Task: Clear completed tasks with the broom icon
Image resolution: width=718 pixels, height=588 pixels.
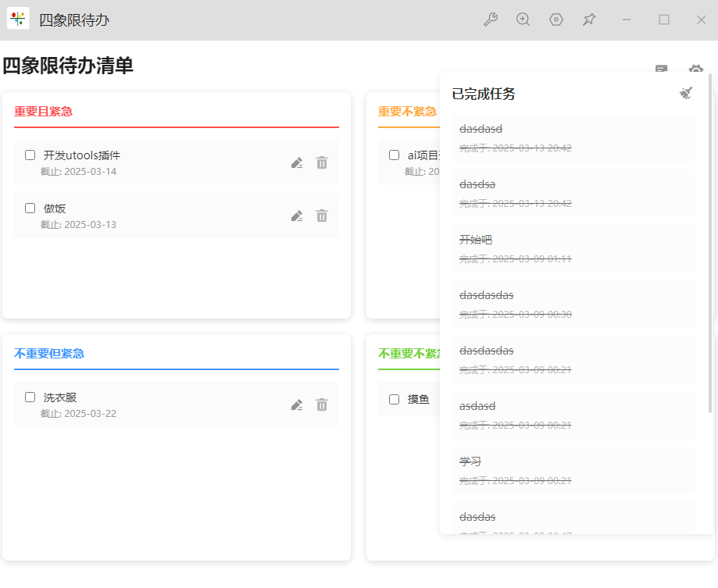Action: click(x=685, y=94)
